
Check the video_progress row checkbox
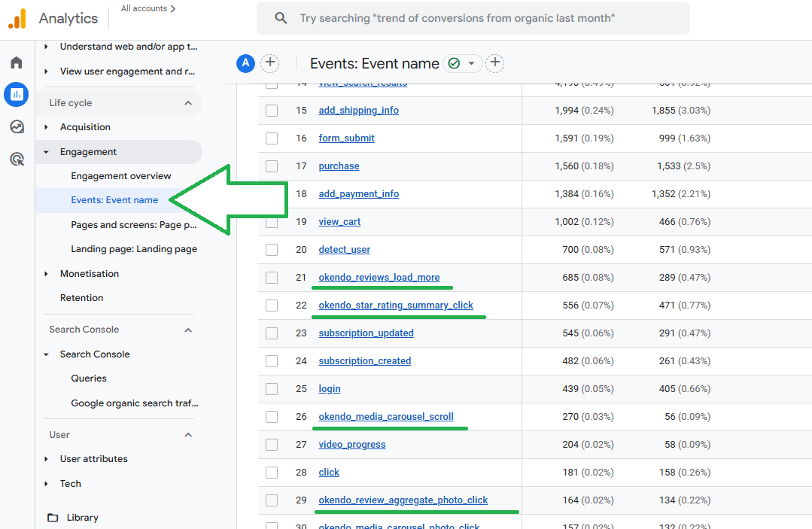pos(272,445)
